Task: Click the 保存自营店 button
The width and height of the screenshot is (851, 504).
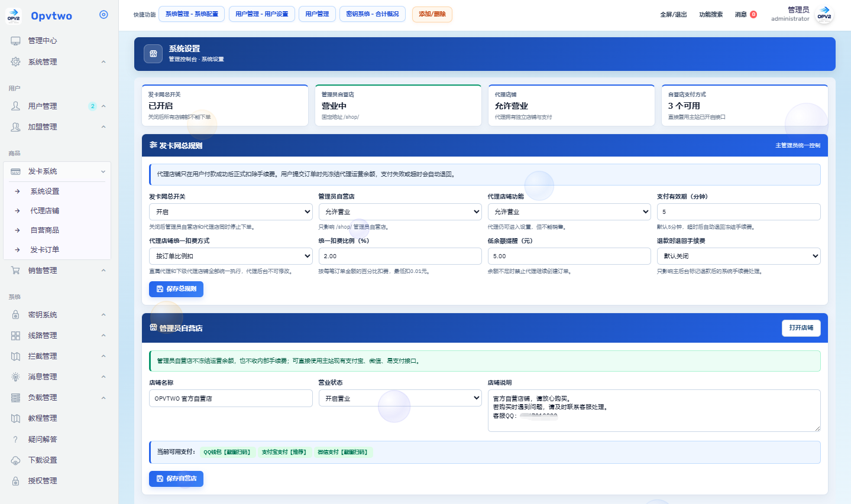Action: (x=176, y=479)
